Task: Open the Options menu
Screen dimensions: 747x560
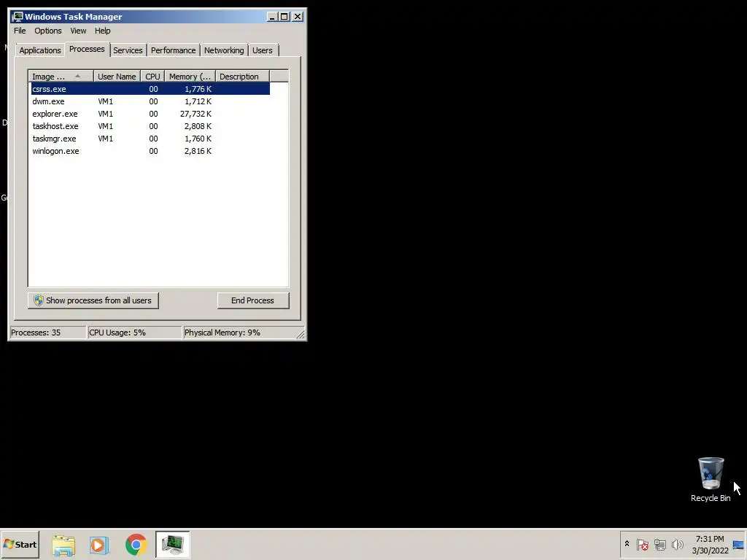Action: (47, 31)
